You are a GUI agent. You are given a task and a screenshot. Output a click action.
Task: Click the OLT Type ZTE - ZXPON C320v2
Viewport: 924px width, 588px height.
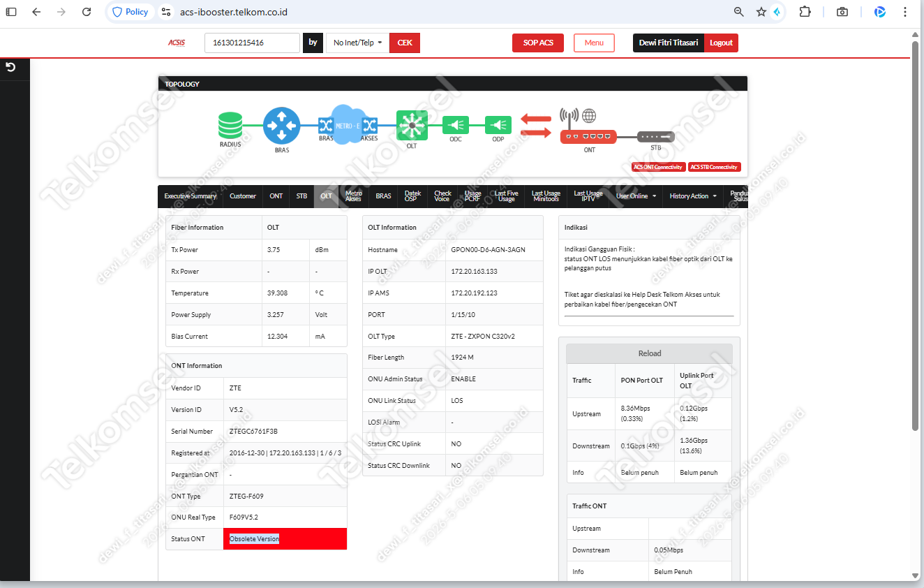483,337
